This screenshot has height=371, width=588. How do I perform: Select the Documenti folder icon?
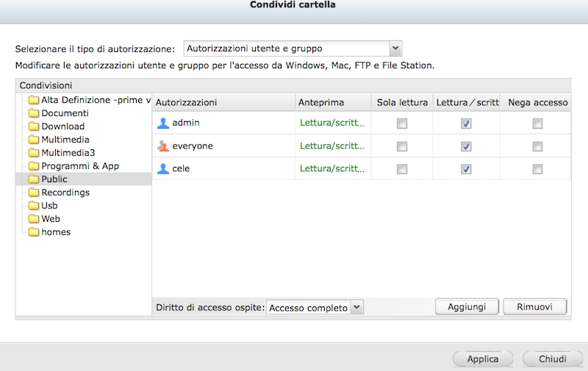pos(33,113)
